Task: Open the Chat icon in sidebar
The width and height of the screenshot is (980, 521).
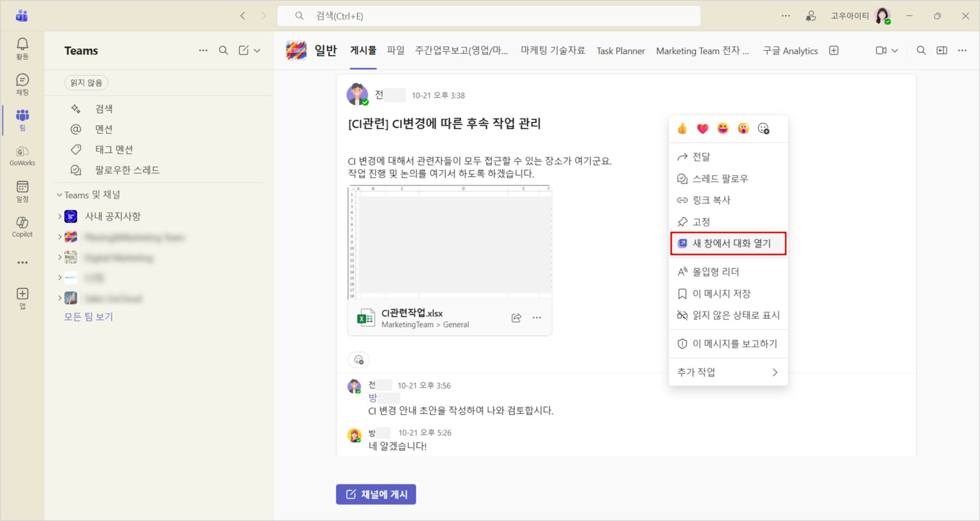Action: (x=22, y=84)
